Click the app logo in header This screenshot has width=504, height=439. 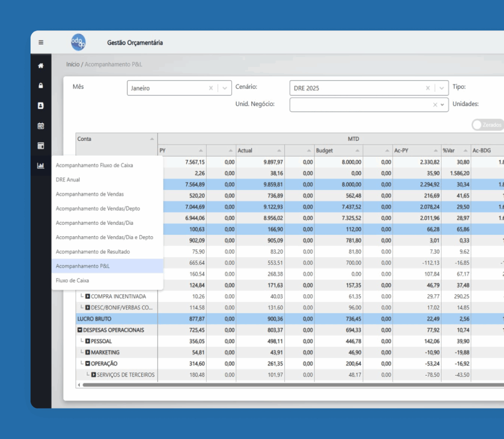[x=78, y=42]
